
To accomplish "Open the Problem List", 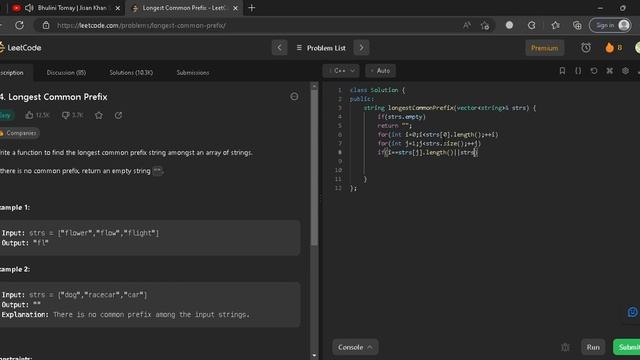I will pos(321,48).
